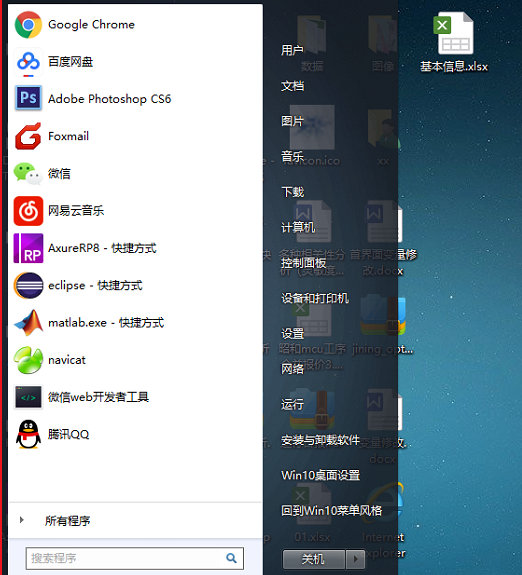Click the Adobe Photoshop CS6 text label
This screenshot has height=575, width=522.
pyautogui.click(x=109, y=99)
